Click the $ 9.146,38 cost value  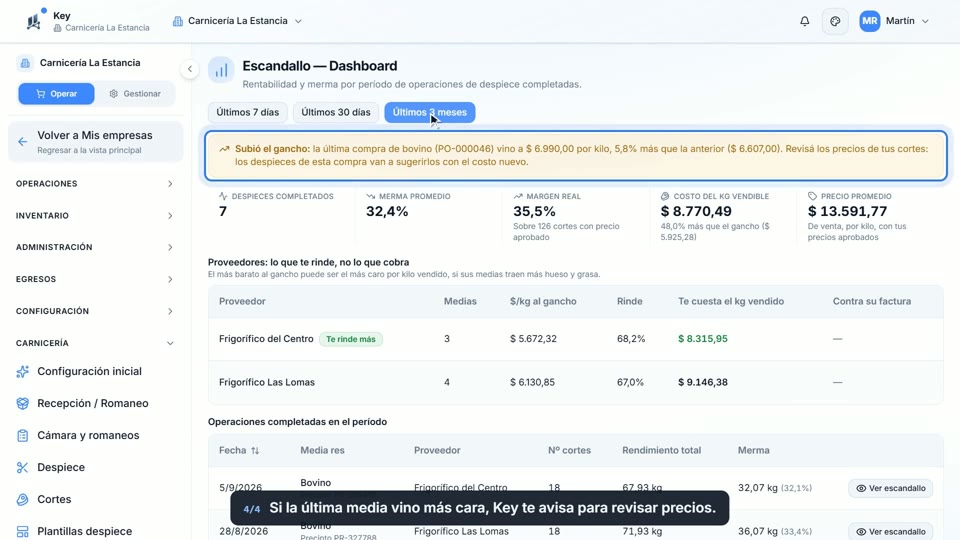(x=703, y=382)
